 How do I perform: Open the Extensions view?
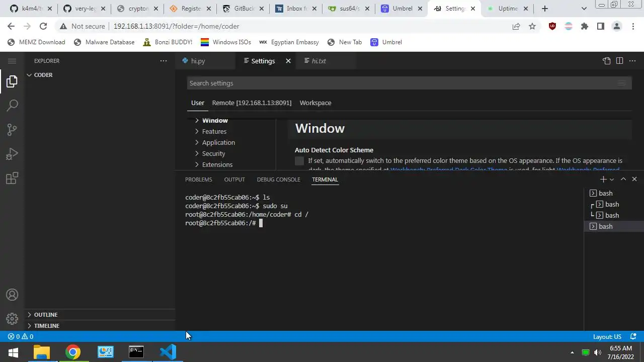[x=12, y=178]
